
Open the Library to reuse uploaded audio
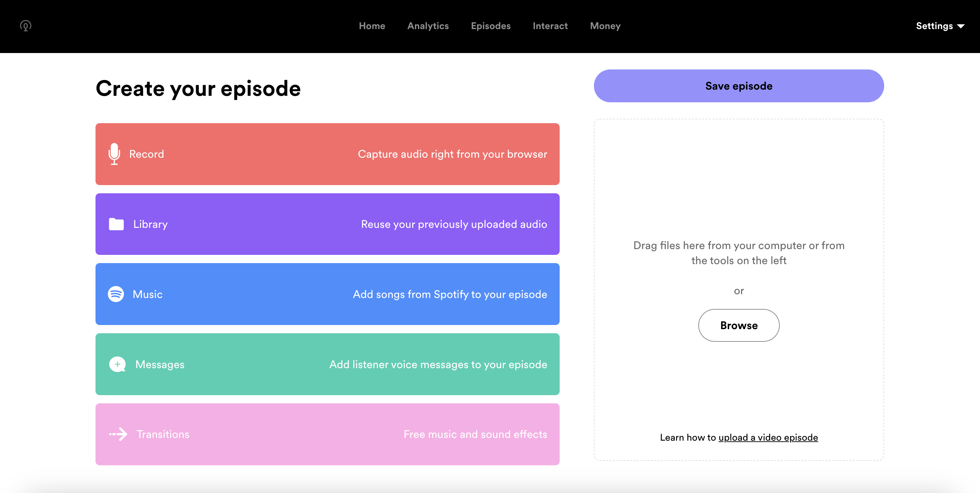(327, 224)
